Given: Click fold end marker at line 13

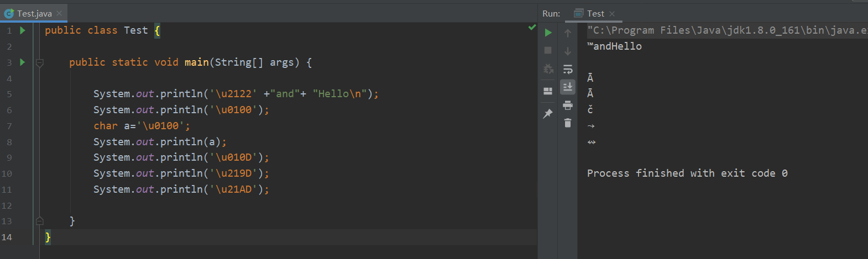Looking at the screenshot, I should click(40, 221).
